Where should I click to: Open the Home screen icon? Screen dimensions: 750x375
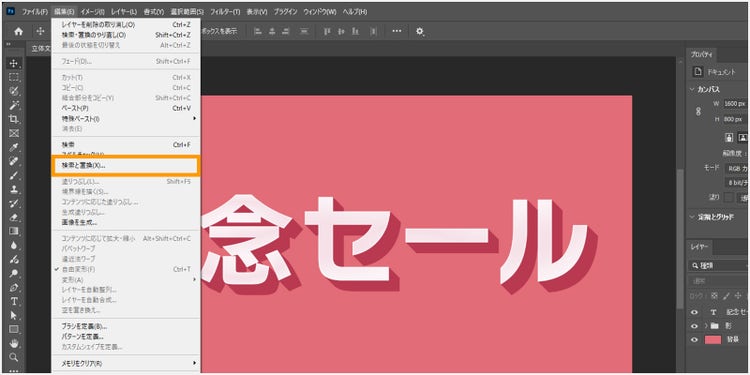tap(18, 32)
